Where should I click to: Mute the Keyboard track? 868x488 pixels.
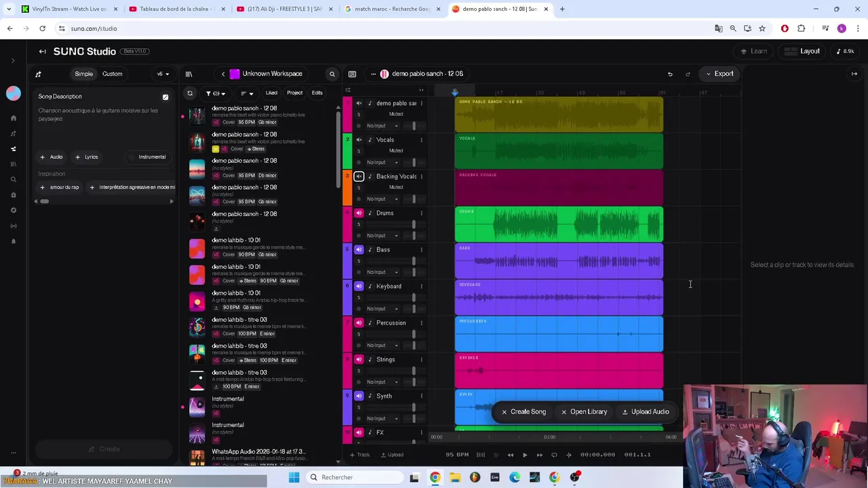point(359,286)
